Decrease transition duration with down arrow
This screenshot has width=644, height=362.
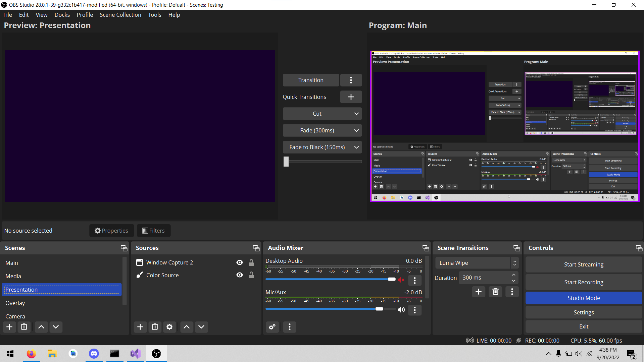click(x=513, y=281)
